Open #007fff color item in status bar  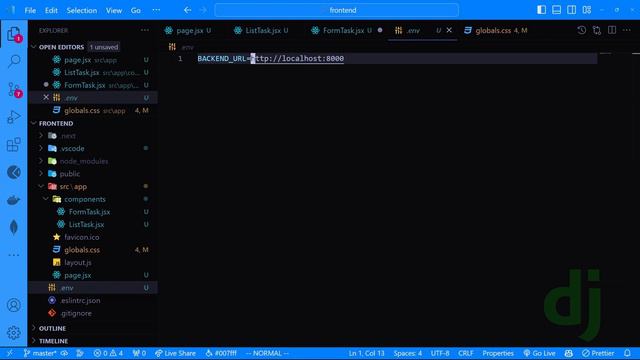(221, 353)
